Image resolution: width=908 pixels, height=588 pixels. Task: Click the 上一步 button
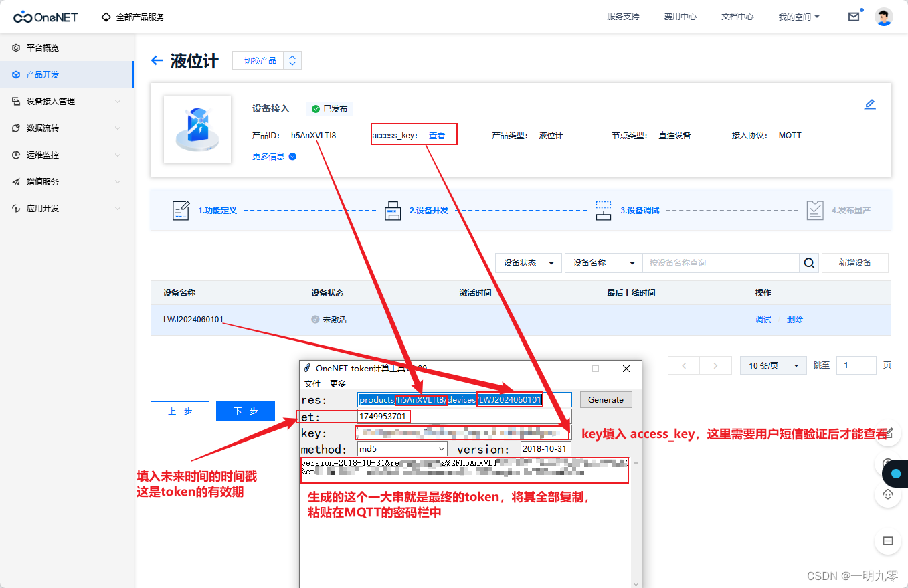pyautogui.click(x=180, y=411)
